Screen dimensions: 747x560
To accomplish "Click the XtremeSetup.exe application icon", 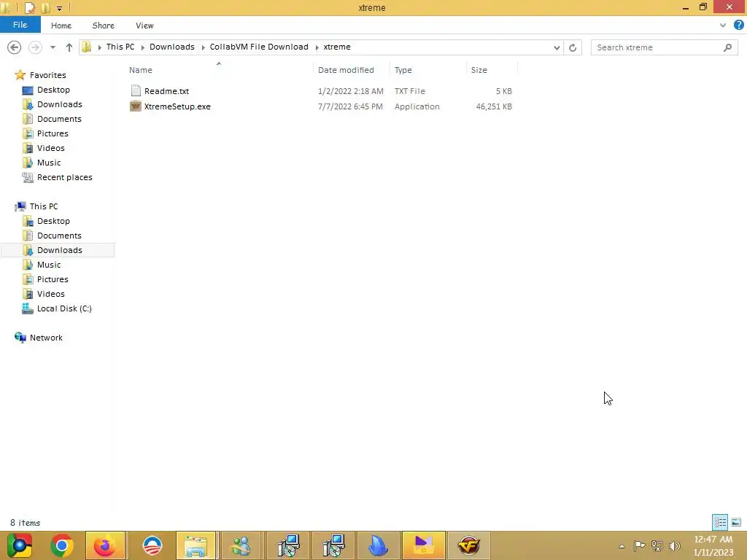I will point(136,106).
